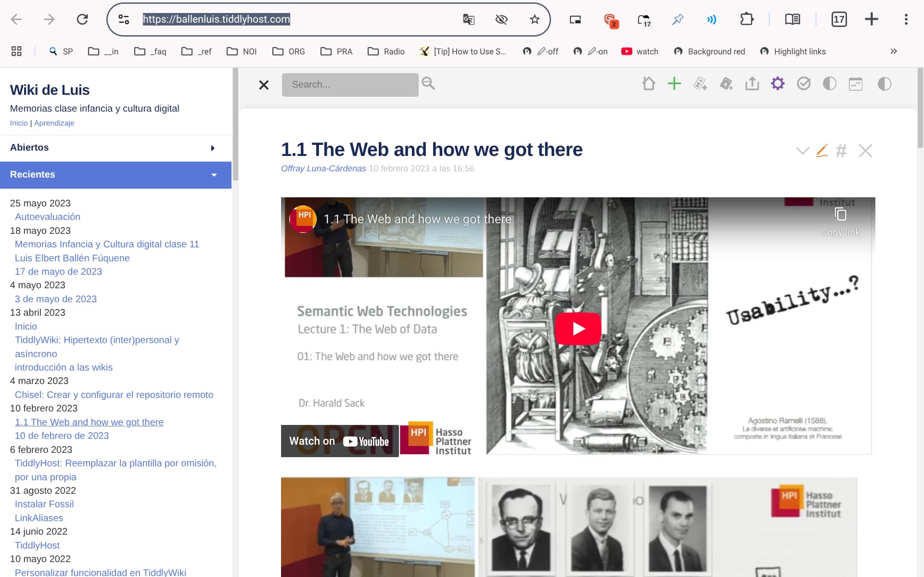Click the Aprendizaje link under subtitle
Image resolution: width=924 pixels, height=577 pixels.
pyautogui.click(x=54, y=123)
